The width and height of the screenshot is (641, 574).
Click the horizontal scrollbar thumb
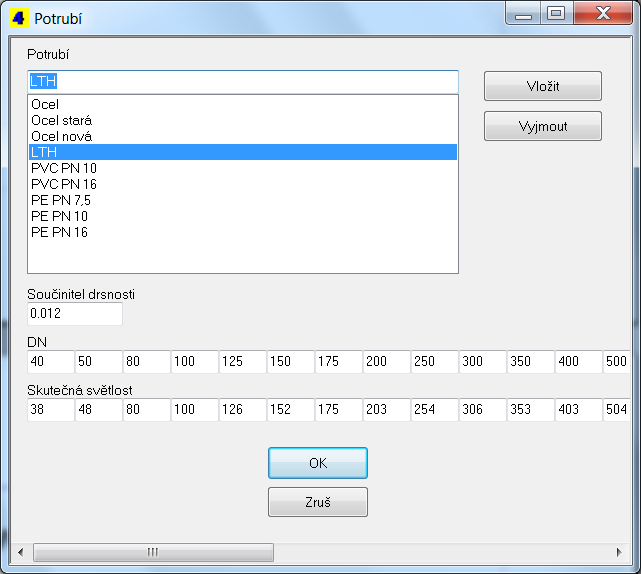153,552
